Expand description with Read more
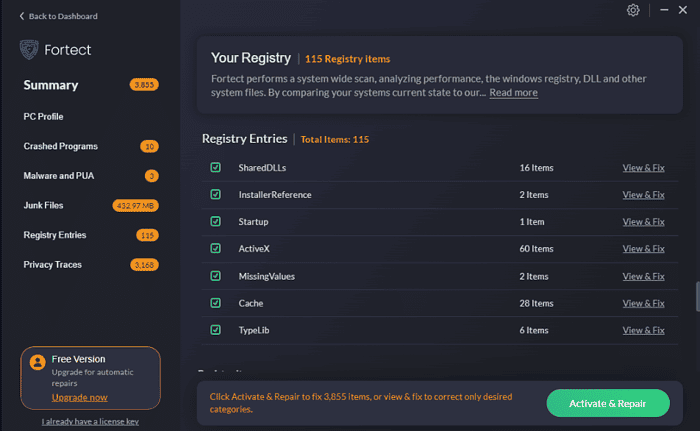 pyautogui.click(x=513, y=93)
